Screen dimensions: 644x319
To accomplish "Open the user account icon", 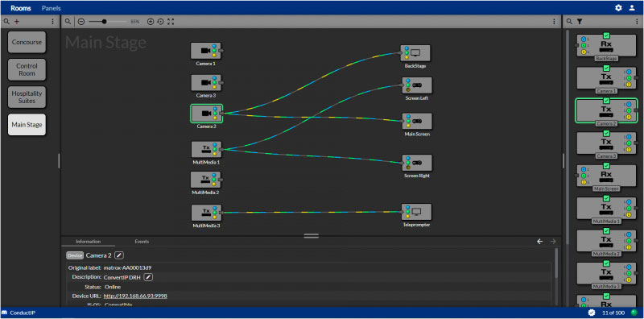I will click(632, 8).
